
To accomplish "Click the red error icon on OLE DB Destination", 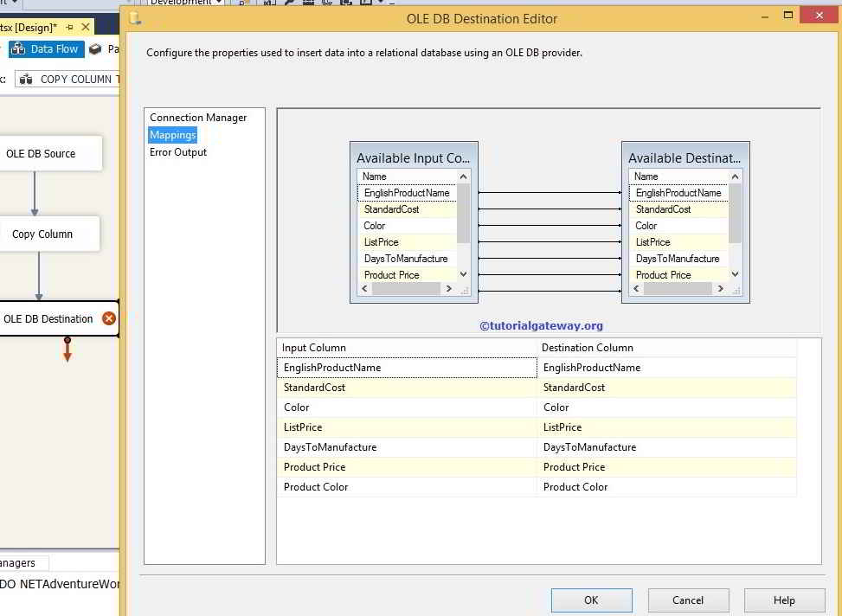I will pyautogui.click(x=109, y=318).
